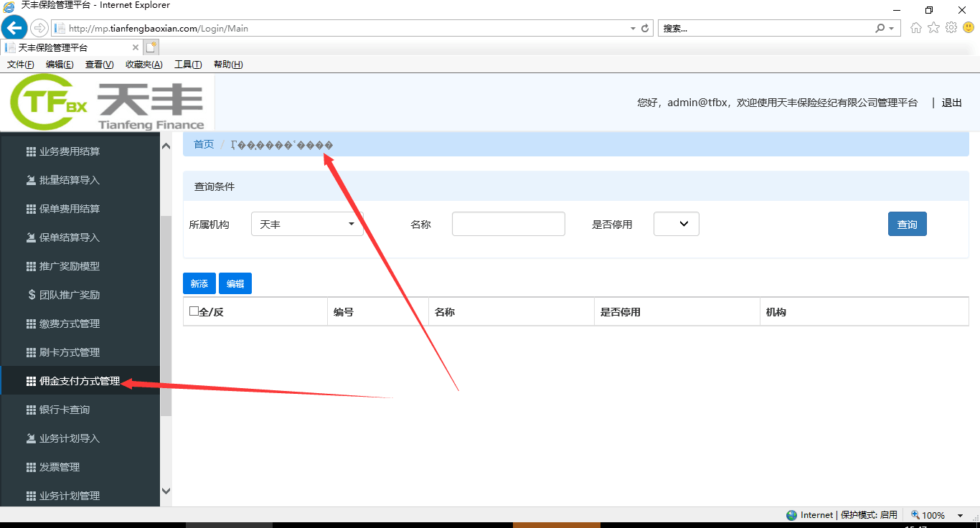The width and height of the screenshot is (980, 528).
Task: Click the 保护模式: 启用 status bar text
Action: point(869,515)
